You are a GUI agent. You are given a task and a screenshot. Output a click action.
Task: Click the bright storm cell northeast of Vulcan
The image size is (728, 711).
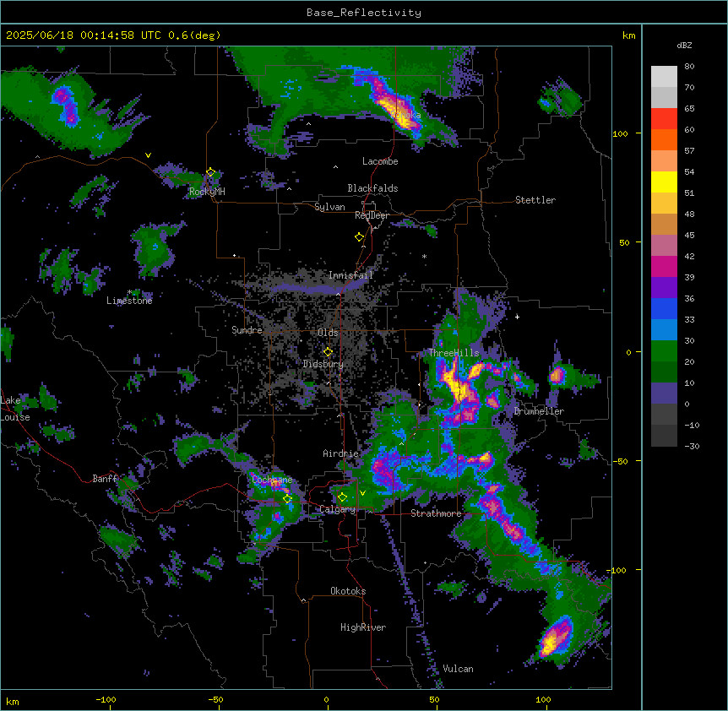[x=555, y=638]
